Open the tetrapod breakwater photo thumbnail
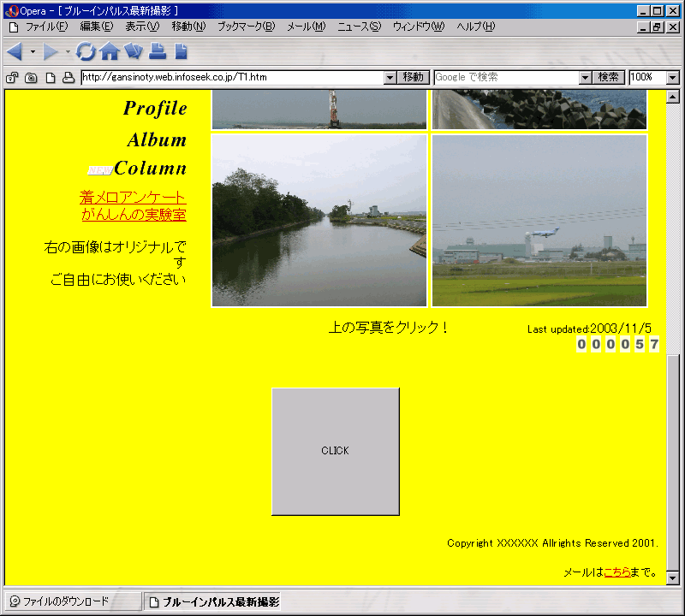The height and width of the screenshot is (616, 685). point(539,110)
